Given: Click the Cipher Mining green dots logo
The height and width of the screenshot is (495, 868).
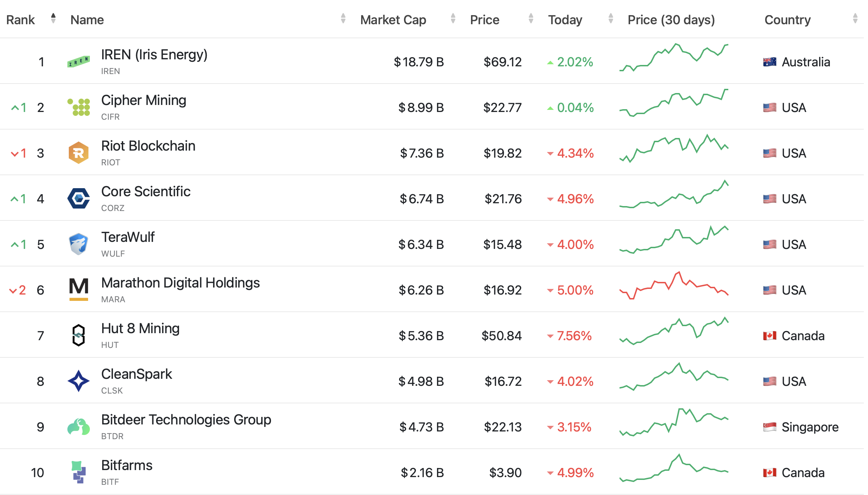Looking at the screenshot, I should pos(79,107).
